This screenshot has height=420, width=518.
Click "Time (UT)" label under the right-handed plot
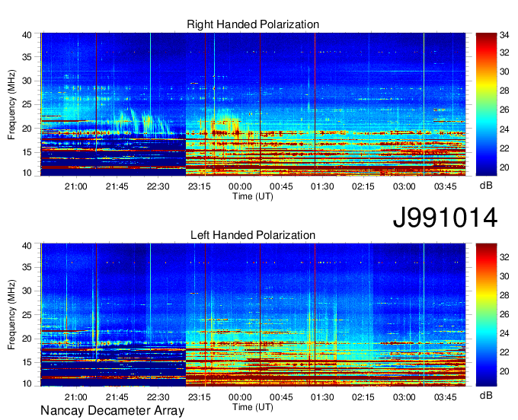click(x=253, y=196)
